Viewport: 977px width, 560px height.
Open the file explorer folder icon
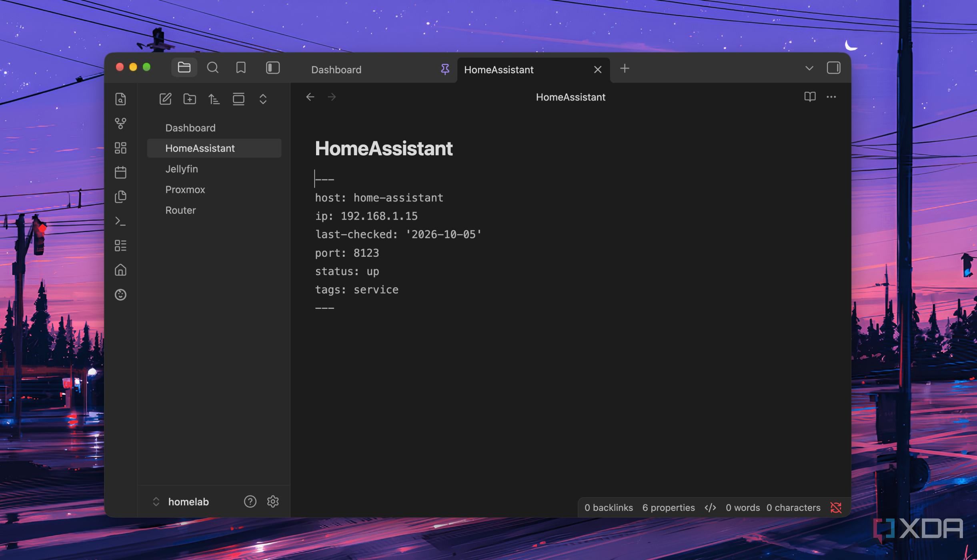tap(184, 68)
